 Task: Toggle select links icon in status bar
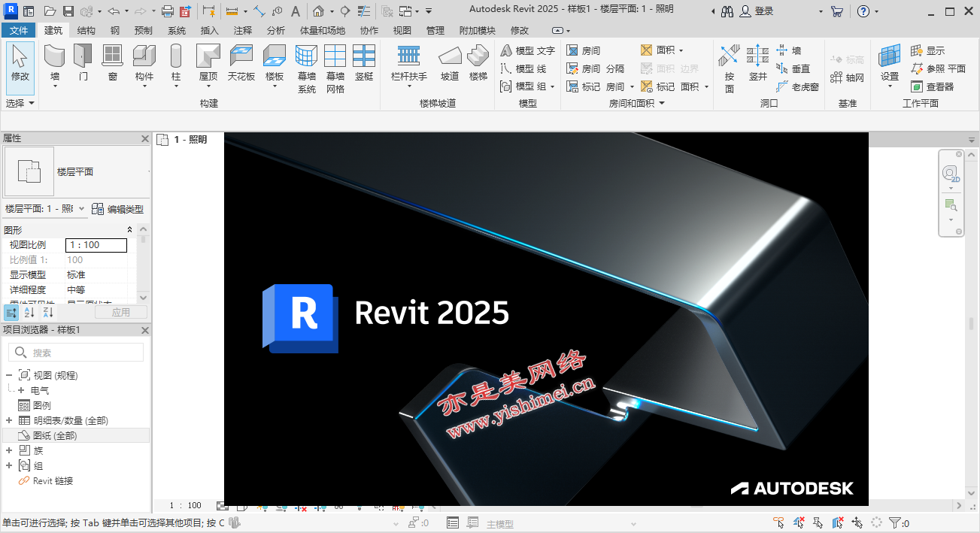click(x=778, y=523)
